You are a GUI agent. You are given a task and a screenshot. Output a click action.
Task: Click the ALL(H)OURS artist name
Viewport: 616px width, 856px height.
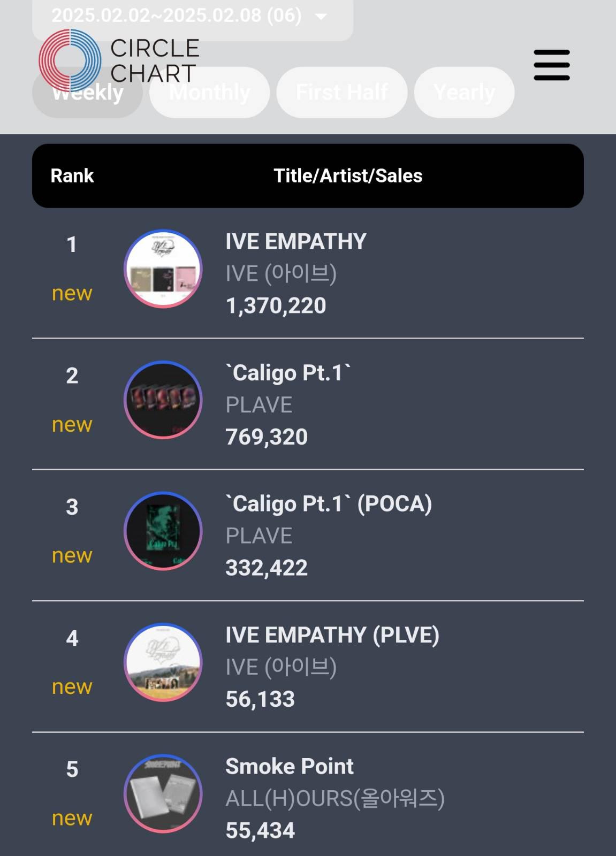click(335, 798)
